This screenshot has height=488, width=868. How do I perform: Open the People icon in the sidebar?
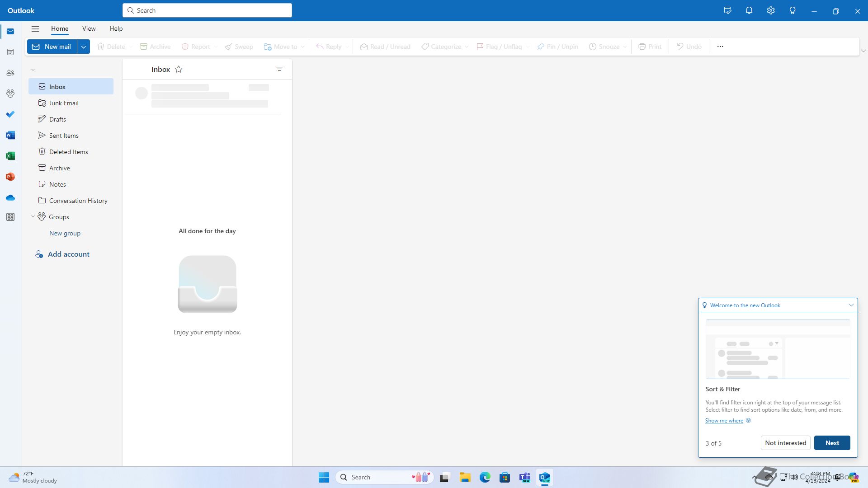[10, 73]
